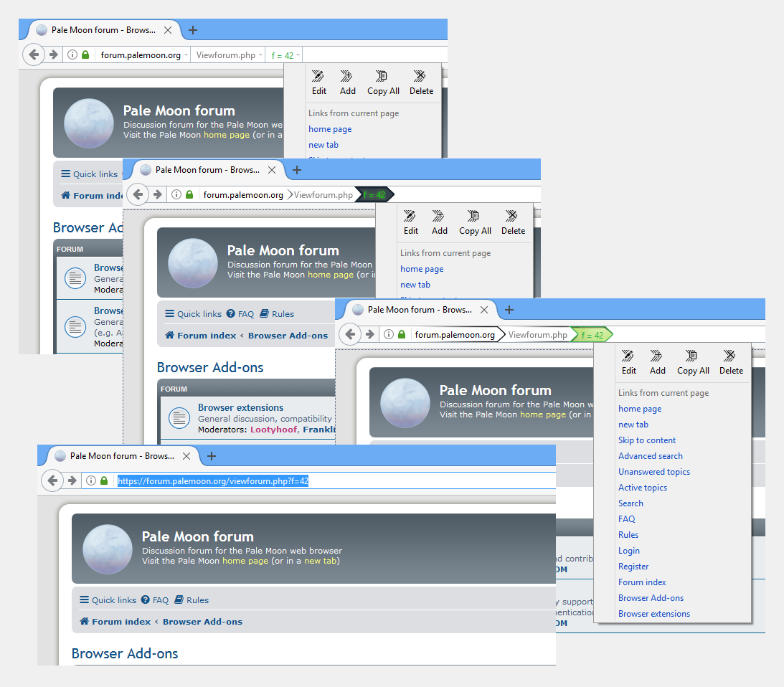Go forward in the green-breadcrumb window

point(370,334)
